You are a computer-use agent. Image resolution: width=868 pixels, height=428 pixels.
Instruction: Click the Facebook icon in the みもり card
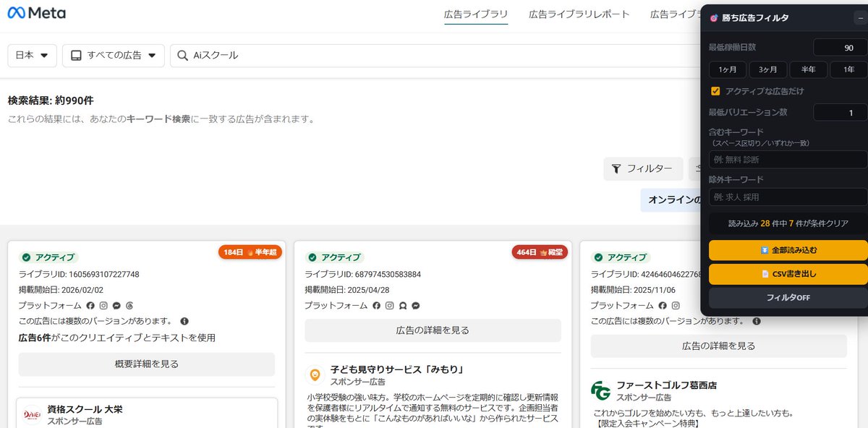377,306
